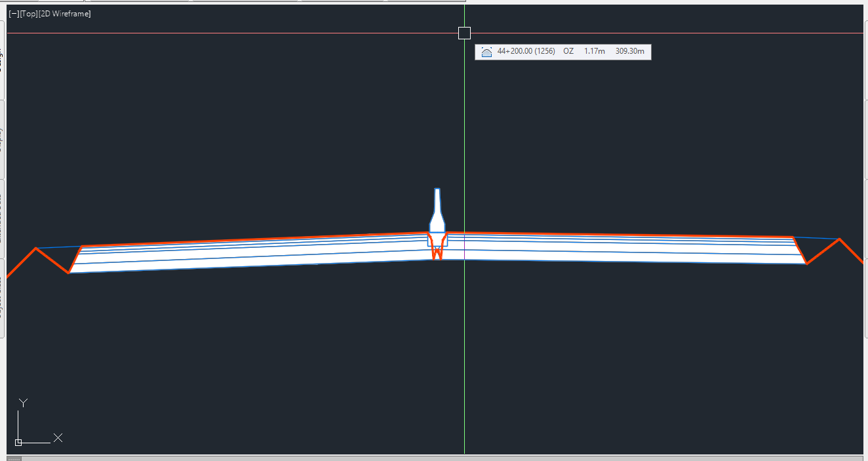Click the cross-section icon in the station tooltip
This screenshot has height=461, width=868.
486,51
